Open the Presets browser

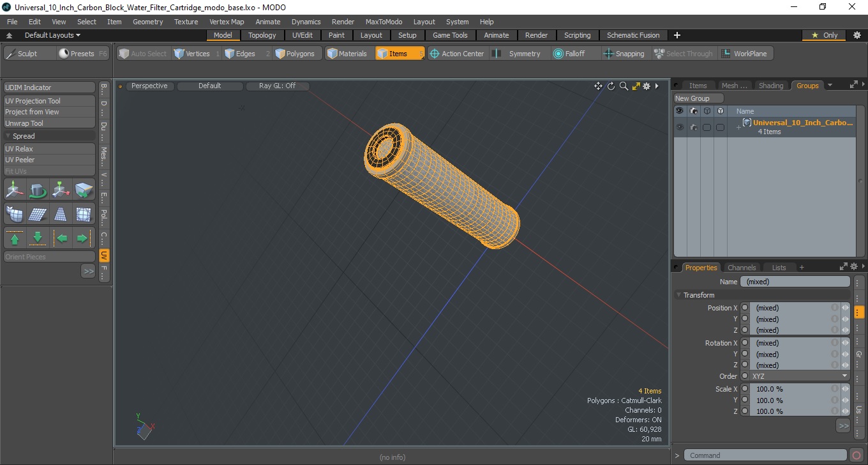[x=84, y=54]
